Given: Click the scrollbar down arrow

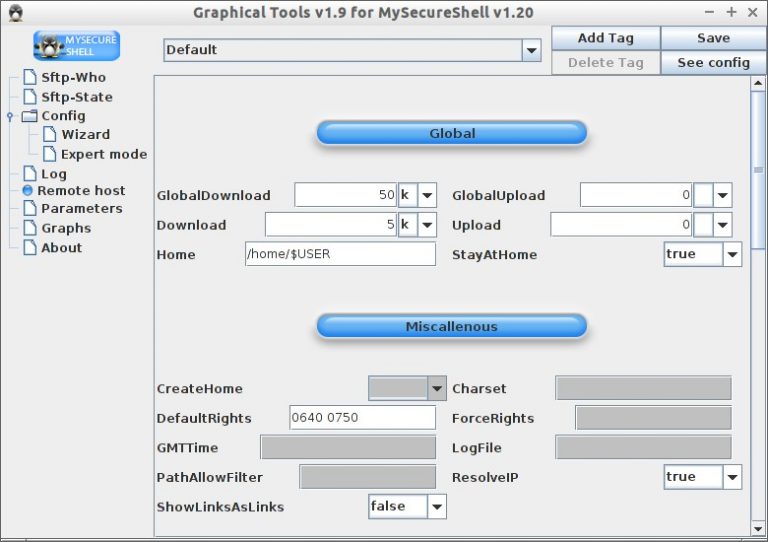Looking at the screenshot, I should pos(758,529).
